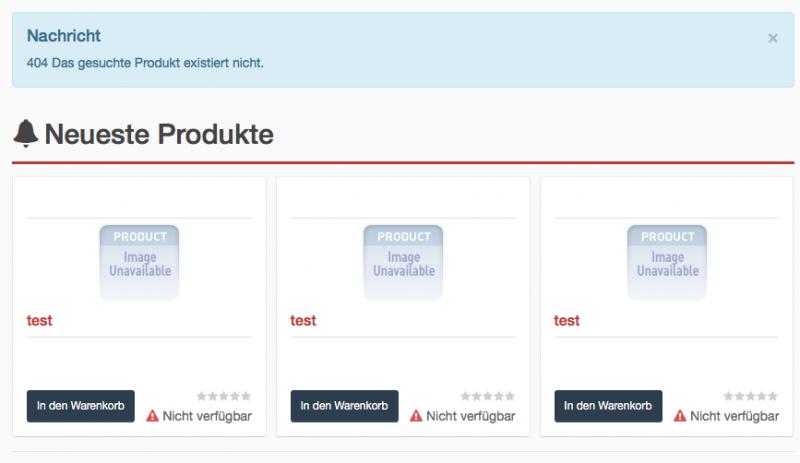Click warning triangle icon on third product
800x463 pixels.
(680, 416)
